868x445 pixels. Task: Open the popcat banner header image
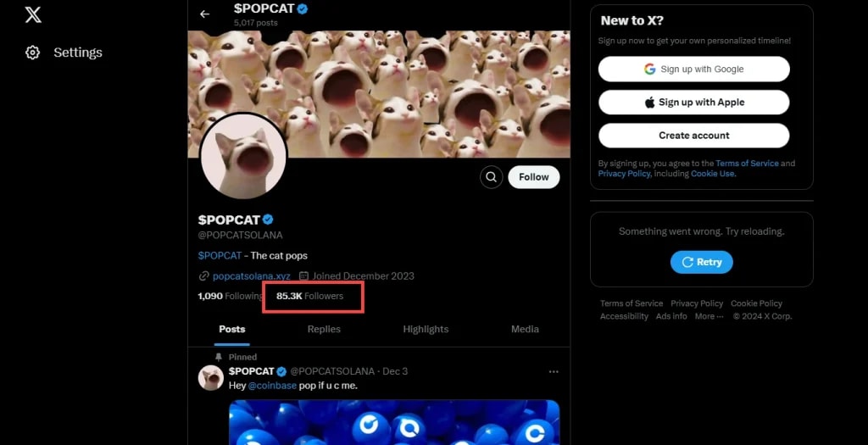click(379, 94)
